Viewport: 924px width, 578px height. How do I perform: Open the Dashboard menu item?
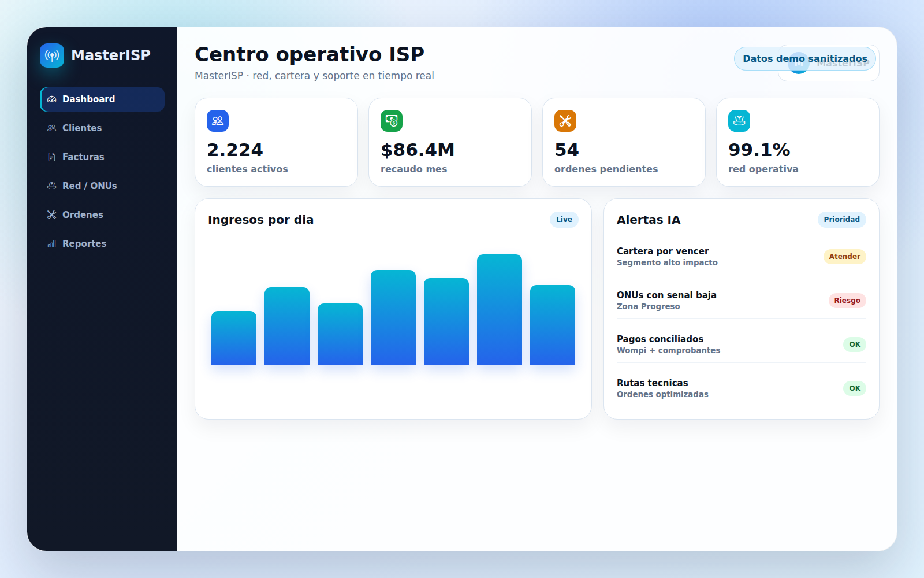click(102, 99)
